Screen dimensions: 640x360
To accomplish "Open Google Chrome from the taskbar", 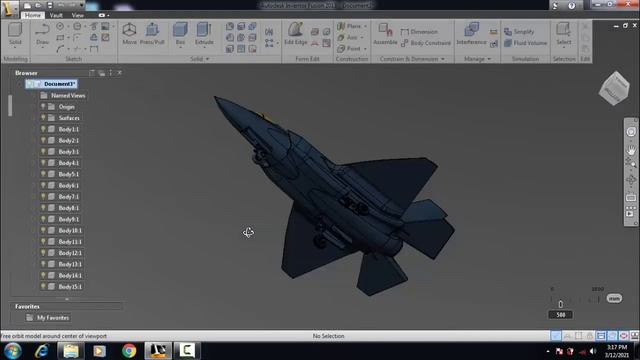I will click(129, 351).
